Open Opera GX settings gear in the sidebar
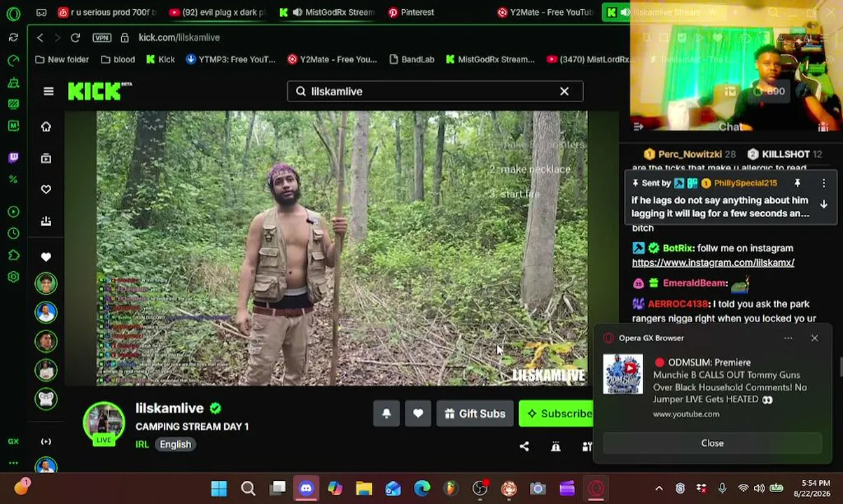The height and width of the screenshot is (504, 843). click(x=13, y=277)
